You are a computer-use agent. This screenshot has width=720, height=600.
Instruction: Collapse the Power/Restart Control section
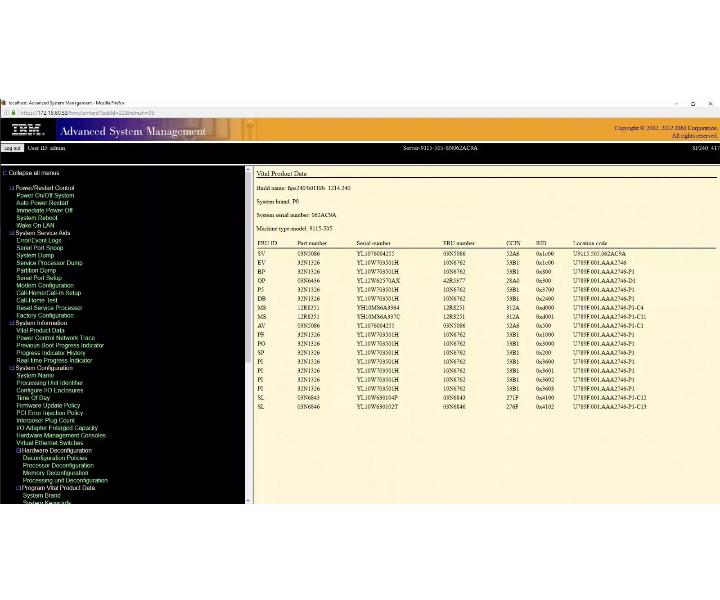pos(12,188)
